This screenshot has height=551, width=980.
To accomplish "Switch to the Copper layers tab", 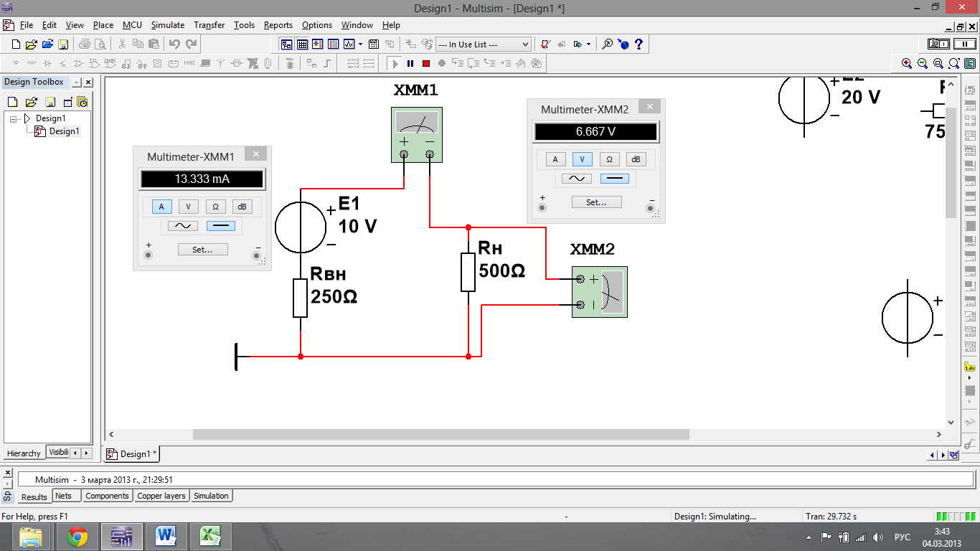I will (x=161, y=496).
